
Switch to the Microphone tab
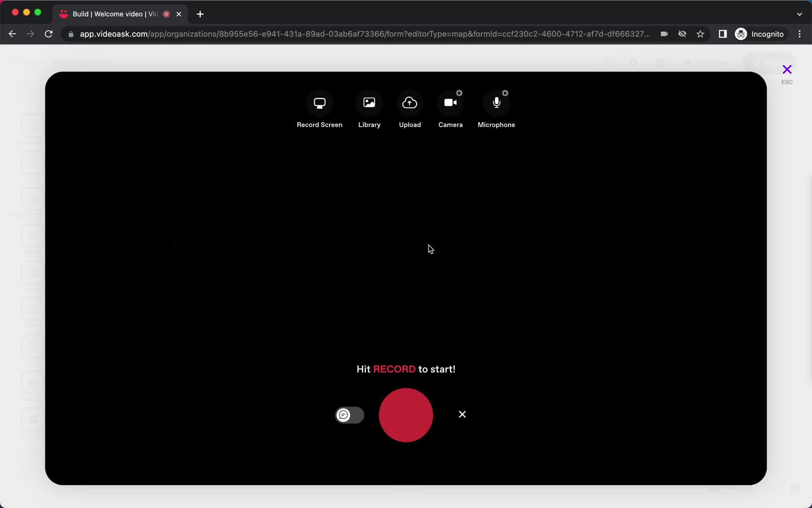497,110
